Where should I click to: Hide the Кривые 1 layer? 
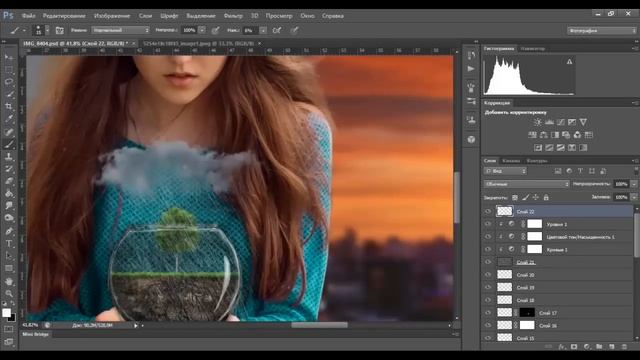pyautogui.click(x=488, y=249)
